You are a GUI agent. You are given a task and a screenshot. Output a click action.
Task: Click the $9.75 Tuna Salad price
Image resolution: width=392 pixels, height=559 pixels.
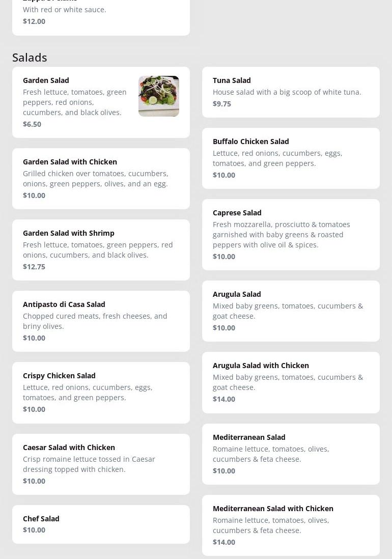pos(221,104)
